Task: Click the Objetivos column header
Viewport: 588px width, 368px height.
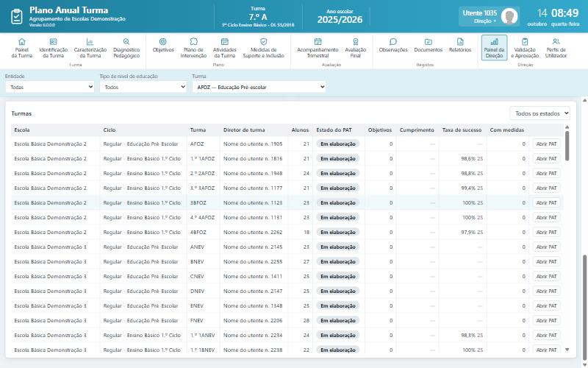Action: (380, 130)
